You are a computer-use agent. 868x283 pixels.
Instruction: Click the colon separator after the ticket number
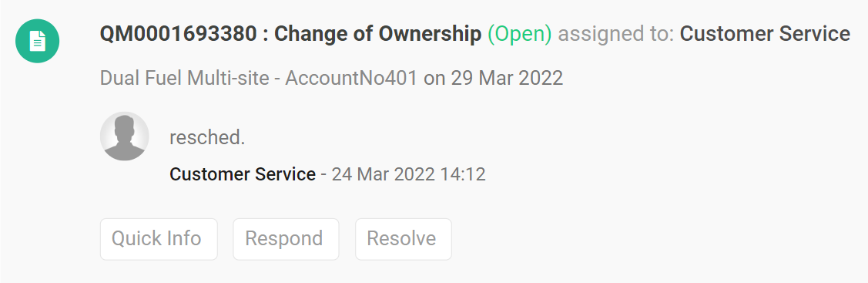(266, 35)
